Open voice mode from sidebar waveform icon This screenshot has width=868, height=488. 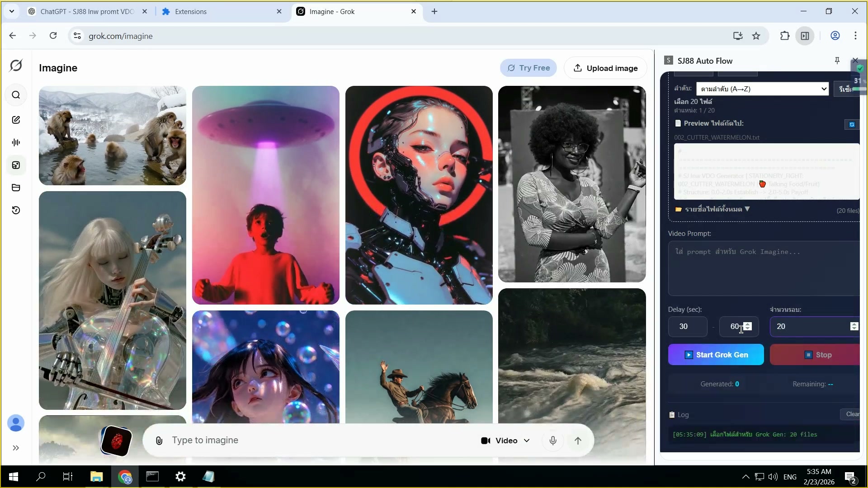click(16, 142)
